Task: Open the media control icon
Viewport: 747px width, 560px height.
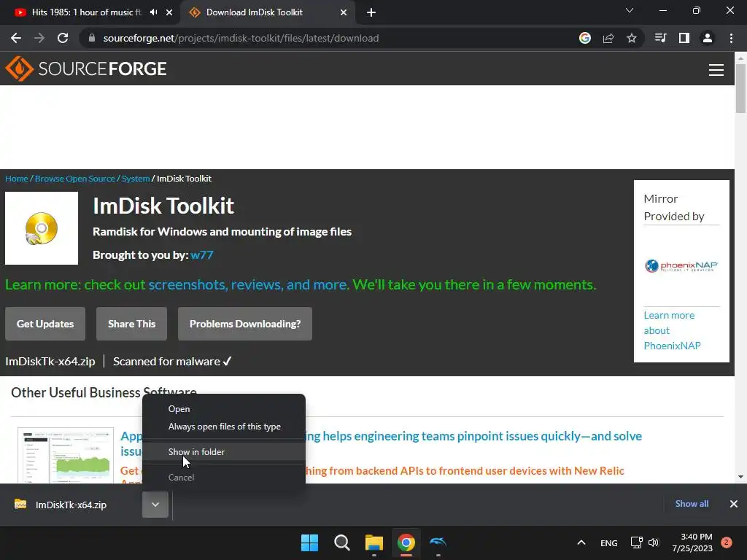Action: coord(660,38)
